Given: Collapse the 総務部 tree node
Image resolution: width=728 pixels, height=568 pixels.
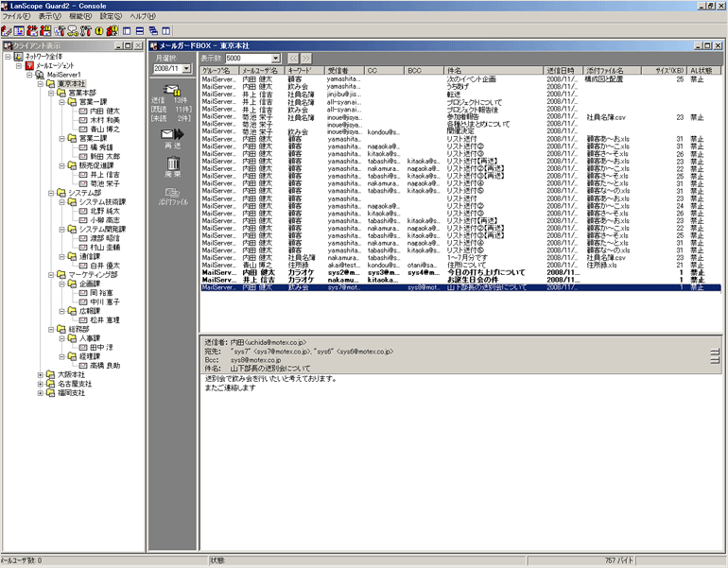Looking at the screenshot, I should pyautogui.click(x=52, y=329).
